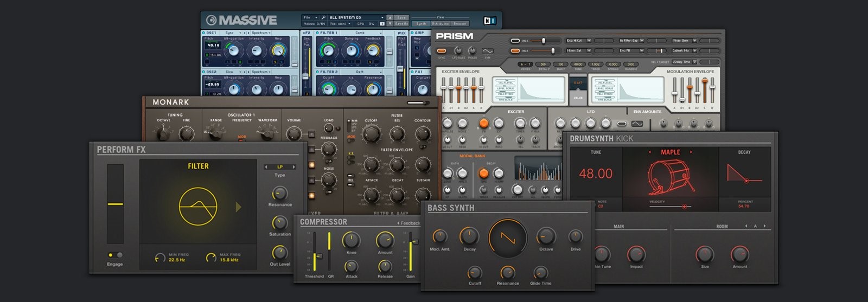Click the OSC1 pitch value field 40.18

(x=213, y=46)
